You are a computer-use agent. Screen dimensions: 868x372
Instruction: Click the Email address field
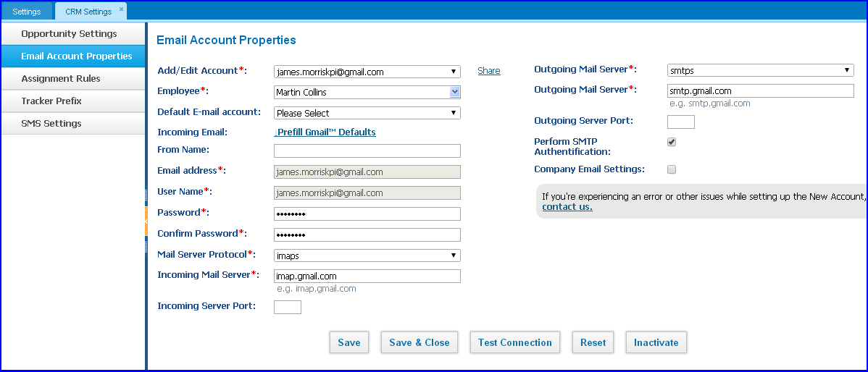pos(367,172)
